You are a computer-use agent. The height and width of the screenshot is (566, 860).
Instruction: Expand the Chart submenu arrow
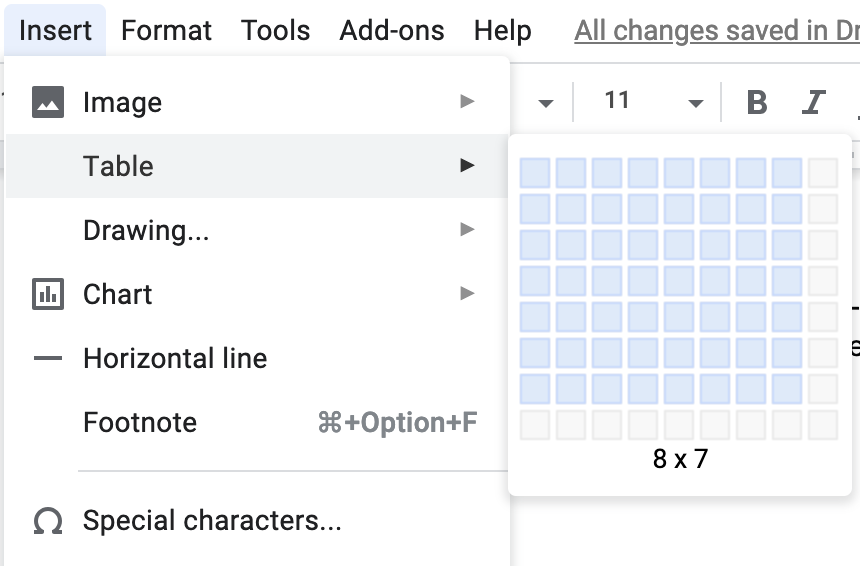(467, 294)
